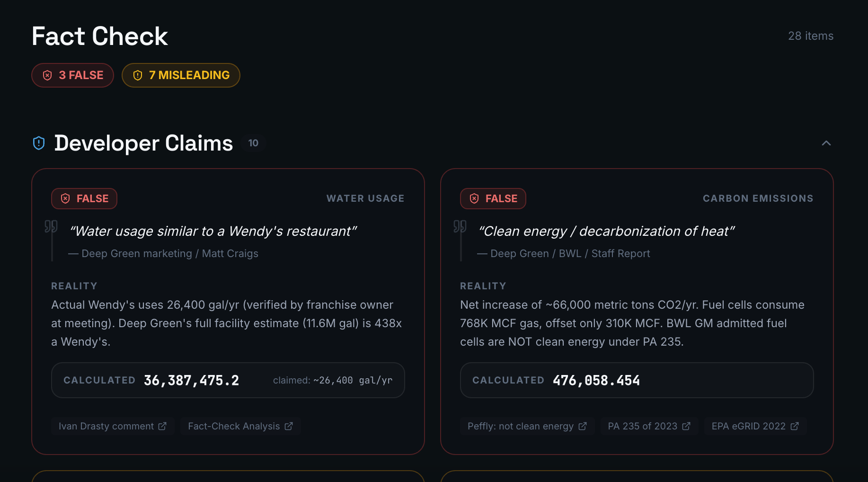Click the 10 count badge next to Developer Claims
The width and height of the screenshot is (868, 482).
tap(253, 143)
